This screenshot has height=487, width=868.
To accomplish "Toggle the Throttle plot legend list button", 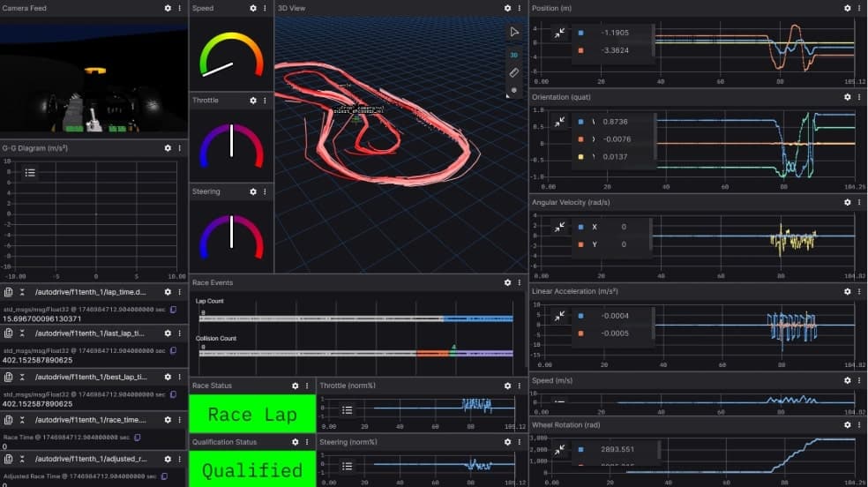I will (x=348, y=410).
